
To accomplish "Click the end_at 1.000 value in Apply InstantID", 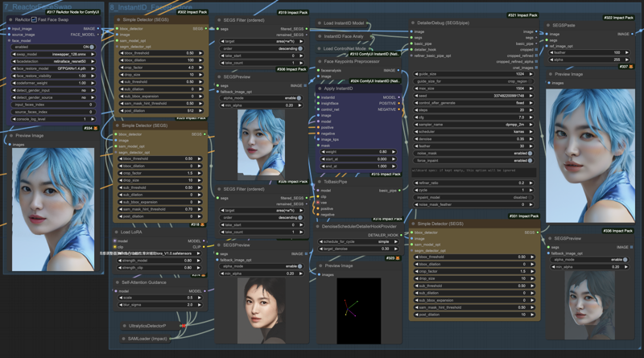I will [382, 167].
